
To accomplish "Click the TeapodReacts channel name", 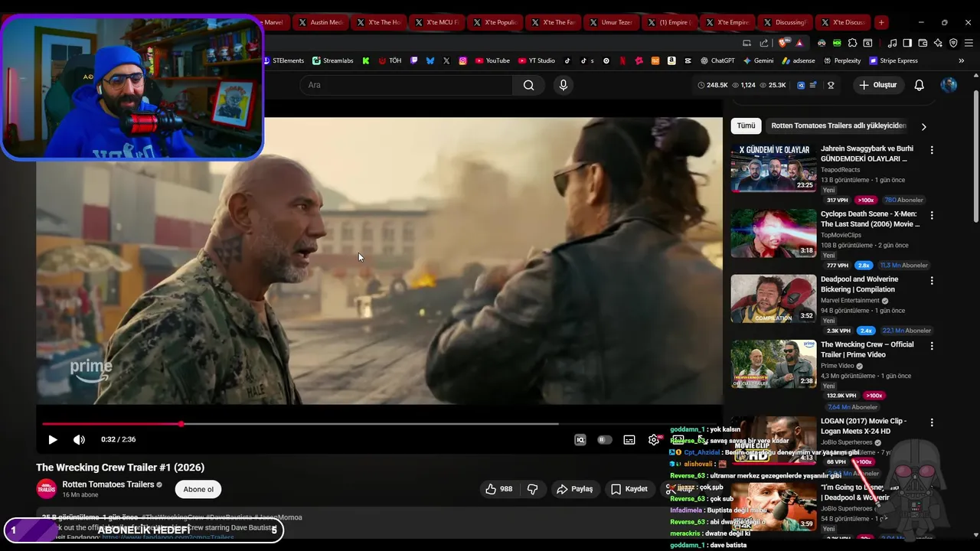I will coord(840,170).
